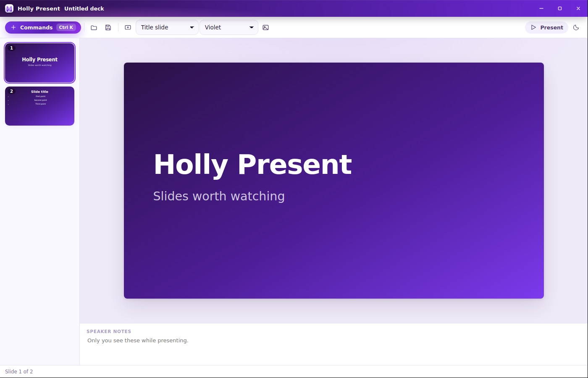
Task: Toggle dark mode with the moon icon
Action: [576, 28]
